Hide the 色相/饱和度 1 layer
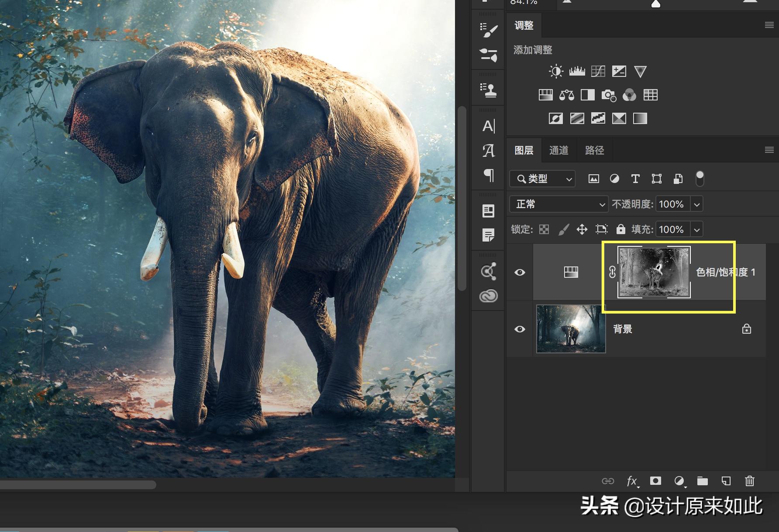Viewport: 779px width, 532px height. coord(520,272)
